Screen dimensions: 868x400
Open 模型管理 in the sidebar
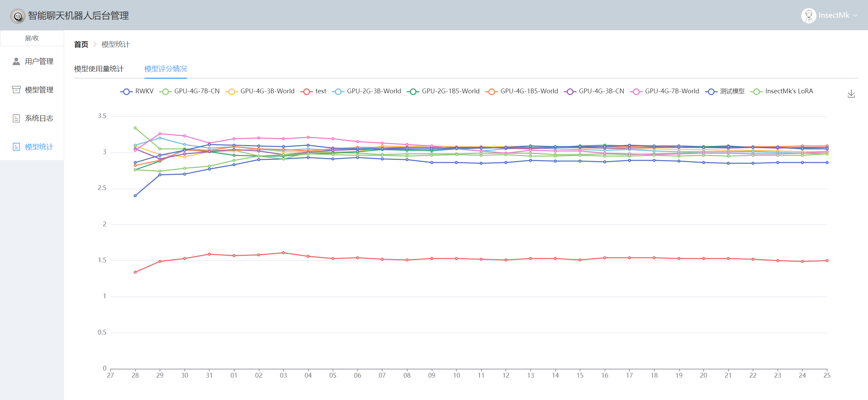[x=32, y=90]
